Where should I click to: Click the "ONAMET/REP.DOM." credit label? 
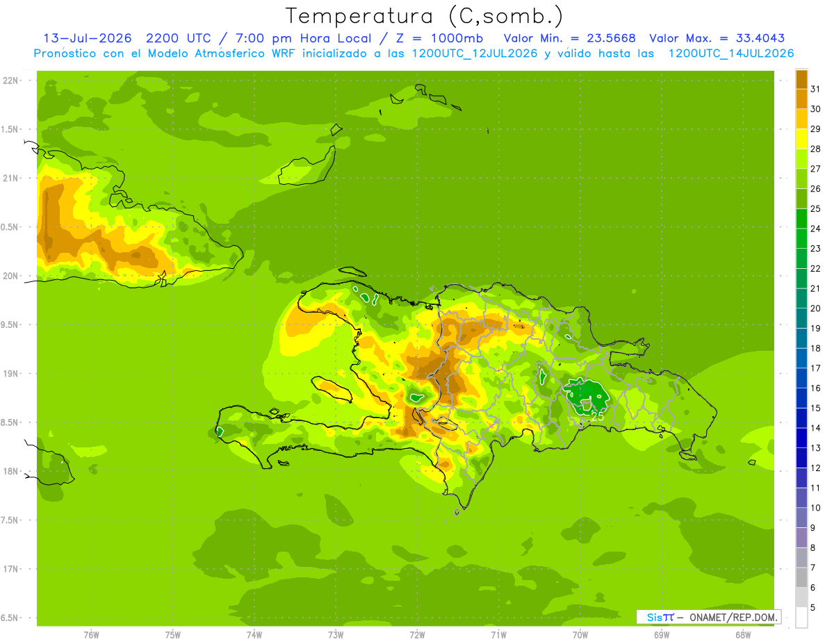point(733,617)
